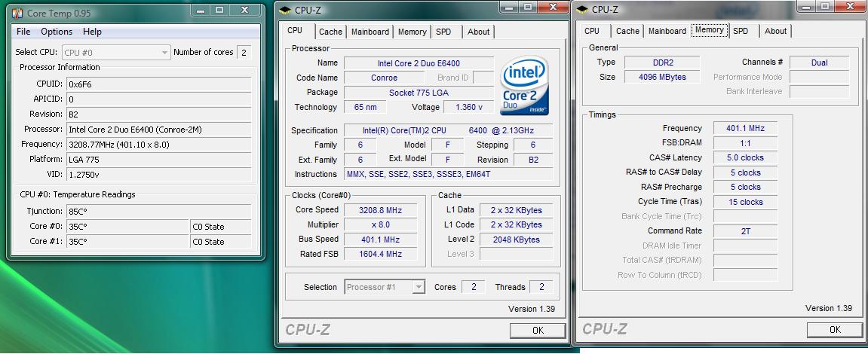Click Channels # value Dual
Screen dimensions: 868x354
[819, 63]
